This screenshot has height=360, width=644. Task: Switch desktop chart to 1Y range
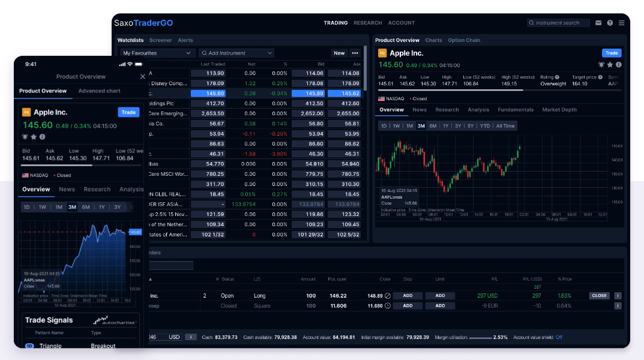445,126
